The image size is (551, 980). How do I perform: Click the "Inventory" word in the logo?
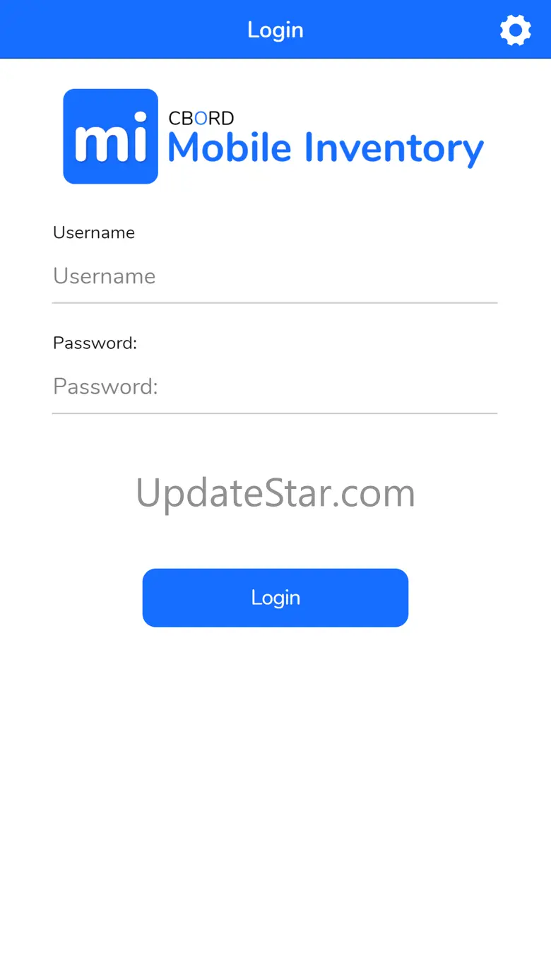point(394,149)
